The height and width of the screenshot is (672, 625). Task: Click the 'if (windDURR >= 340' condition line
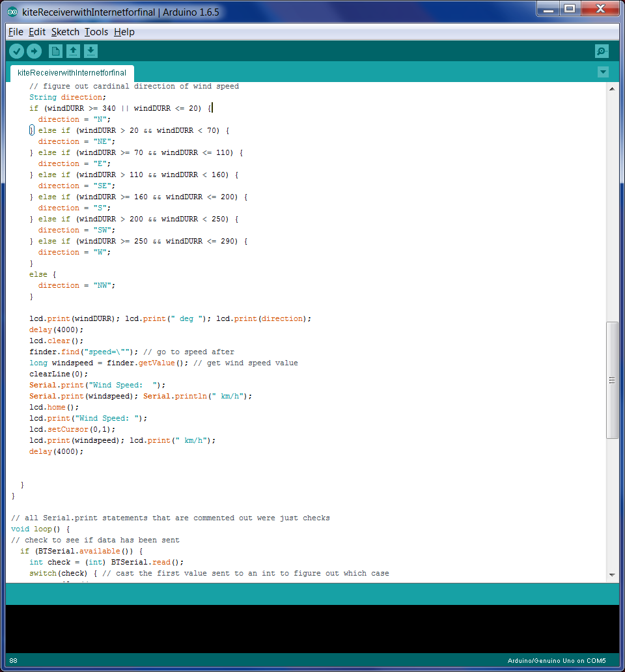coord(120,109)
